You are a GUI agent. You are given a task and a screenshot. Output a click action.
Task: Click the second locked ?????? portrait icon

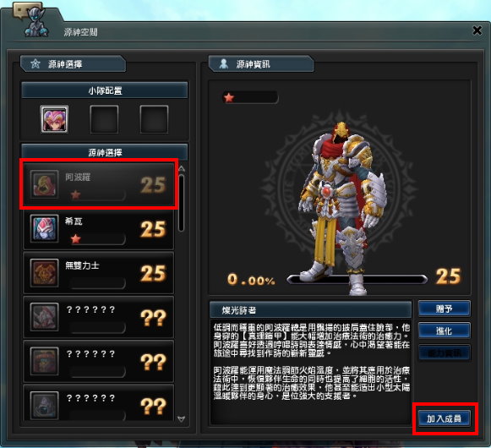[x=44, y=361]
